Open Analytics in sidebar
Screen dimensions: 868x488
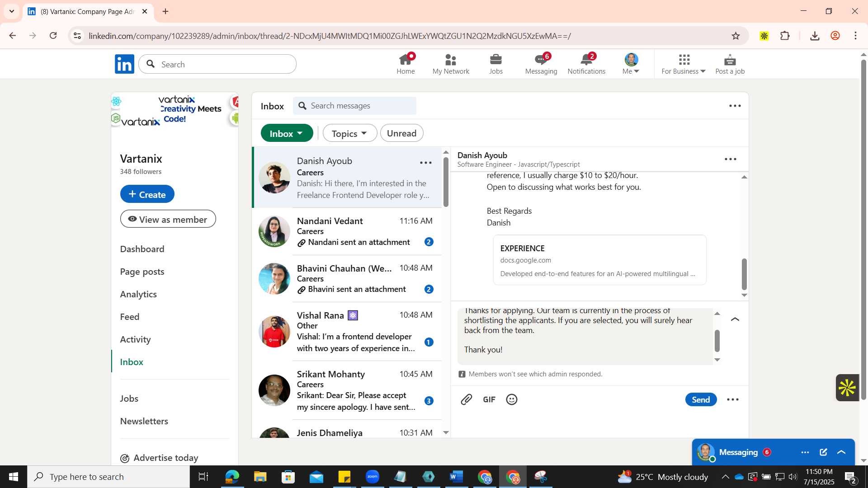[x=138, y=294]
